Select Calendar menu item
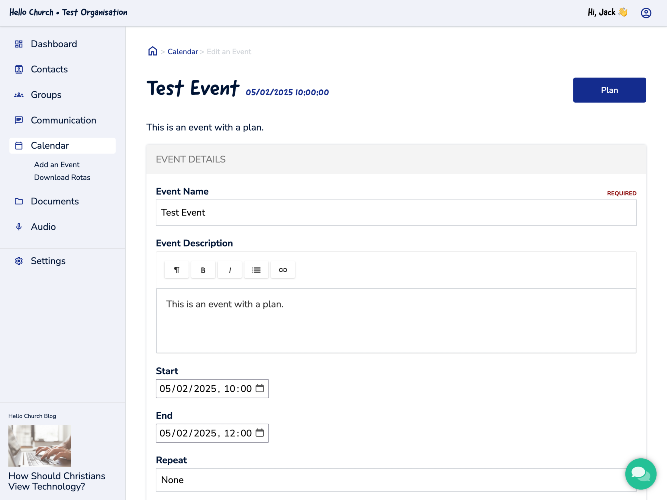Image resolution: width=667 pixels, height=500 pixels. pyautogui.click(x=63, y=146)
